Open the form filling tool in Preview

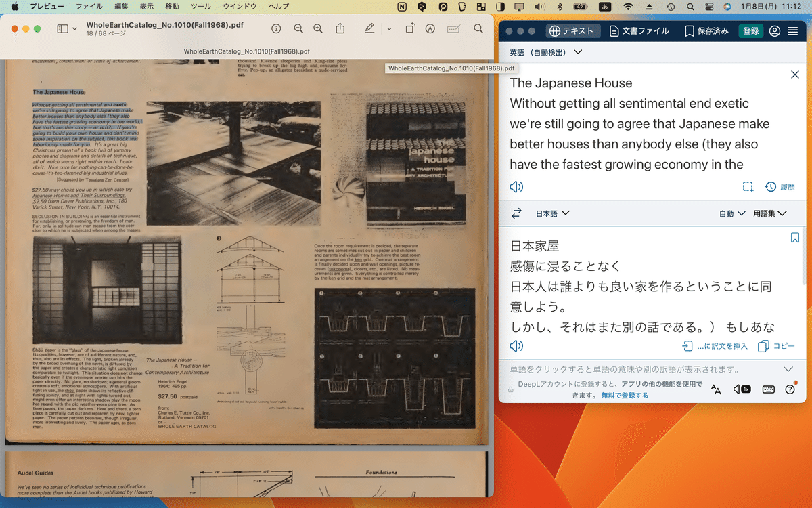454,29
